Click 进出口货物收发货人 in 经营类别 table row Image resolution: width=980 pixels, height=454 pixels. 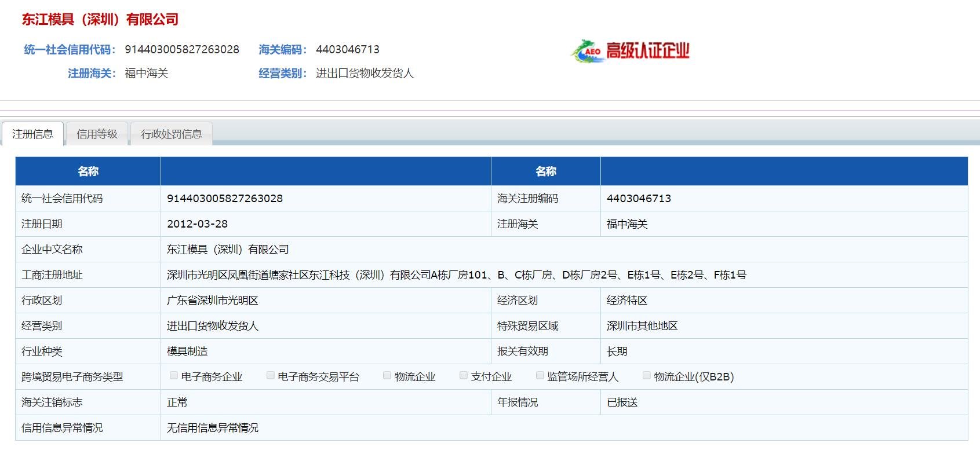[213, 325]
